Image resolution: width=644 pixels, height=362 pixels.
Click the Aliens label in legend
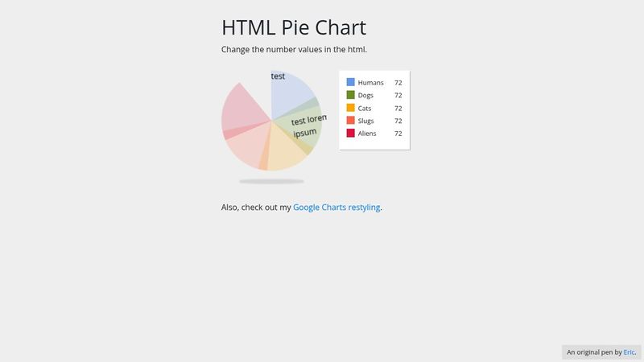368,134
